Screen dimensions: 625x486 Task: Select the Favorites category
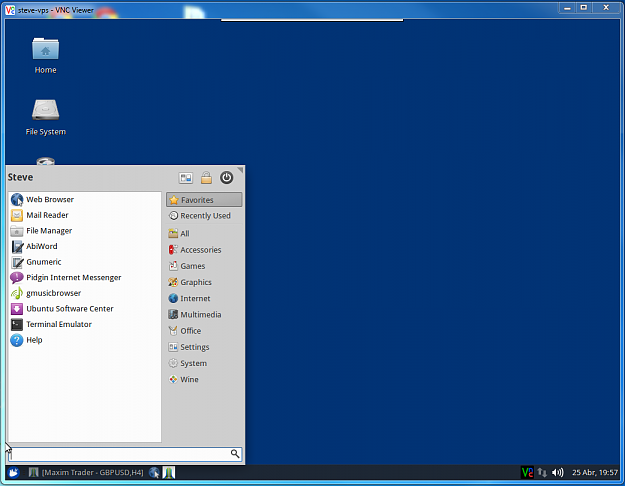coord(204,200)
